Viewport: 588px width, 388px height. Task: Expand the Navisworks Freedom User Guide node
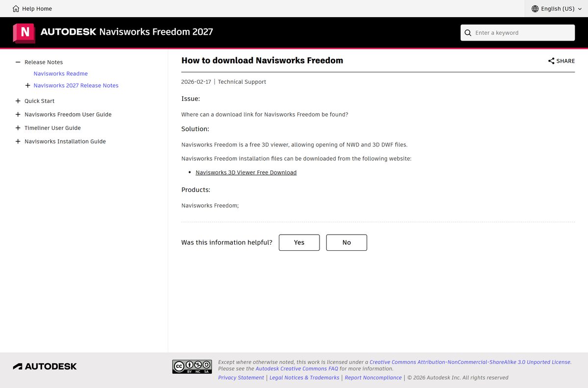click(x=18, y=115)
